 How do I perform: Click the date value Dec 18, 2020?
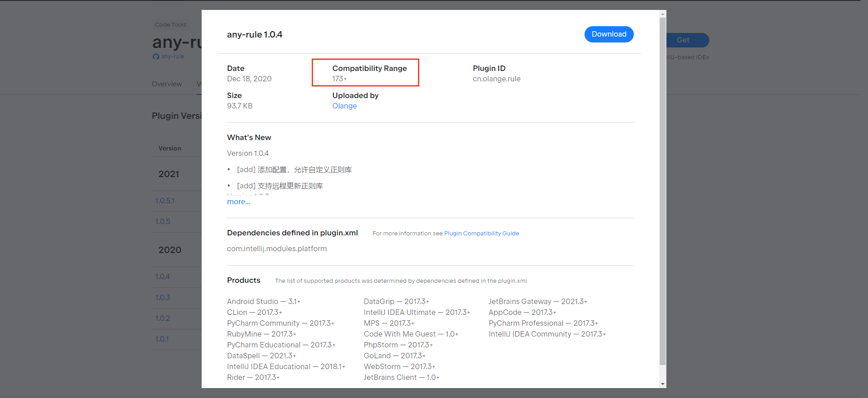pos(249,79)
